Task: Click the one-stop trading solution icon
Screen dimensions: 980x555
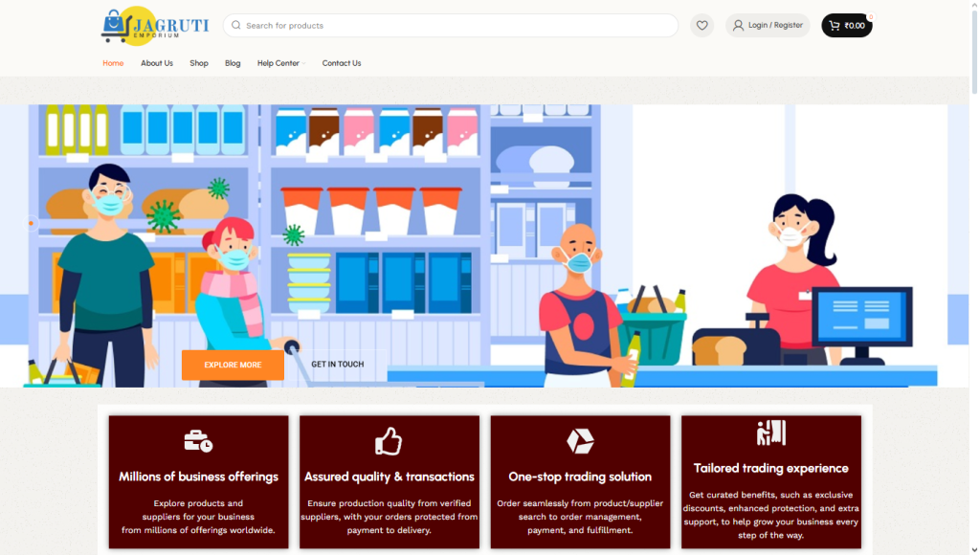Action: [580, 440]
